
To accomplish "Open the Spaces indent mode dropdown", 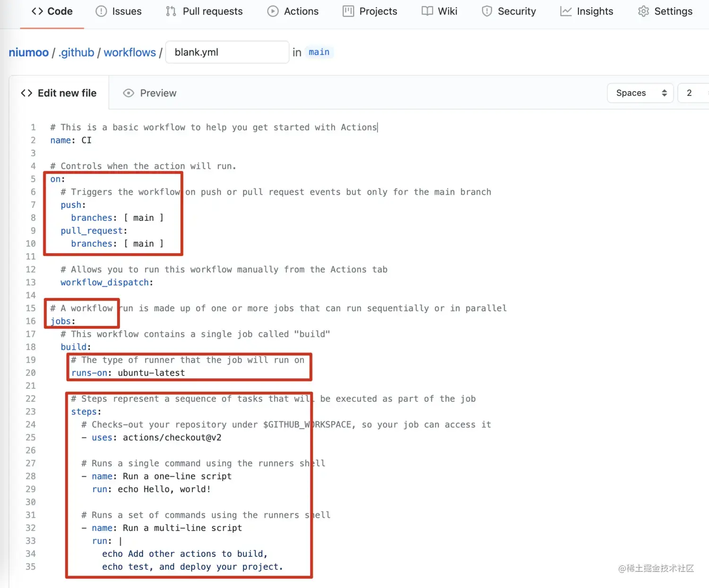I will point(640,93).
